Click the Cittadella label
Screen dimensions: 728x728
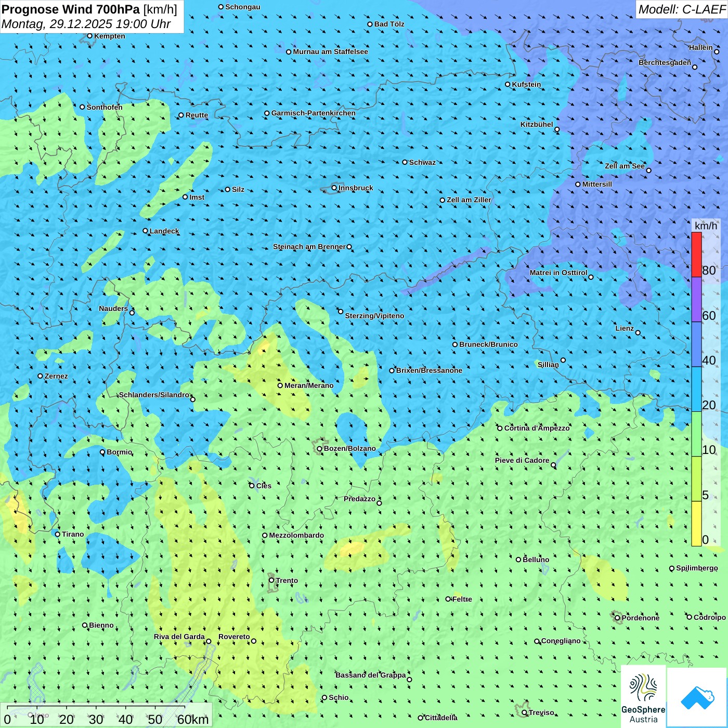441,718
